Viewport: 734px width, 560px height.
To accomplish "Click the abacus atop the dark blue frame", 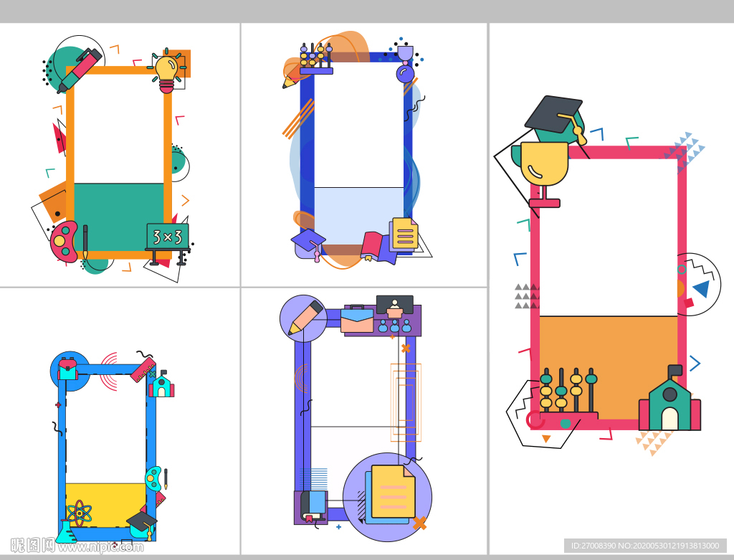I will pos(316,59).
